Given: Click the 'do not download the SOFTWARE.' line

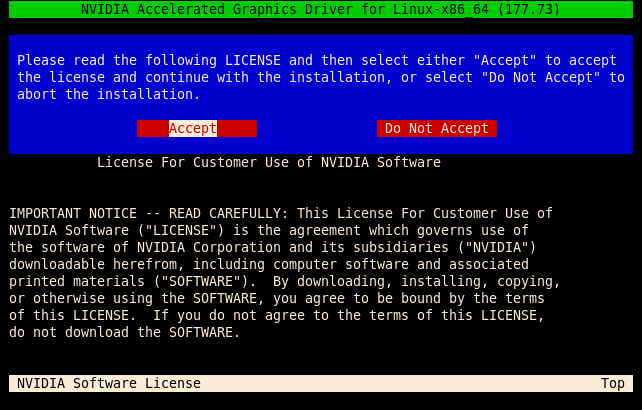Looking at the screenshot, I should [x=124, y=332].
